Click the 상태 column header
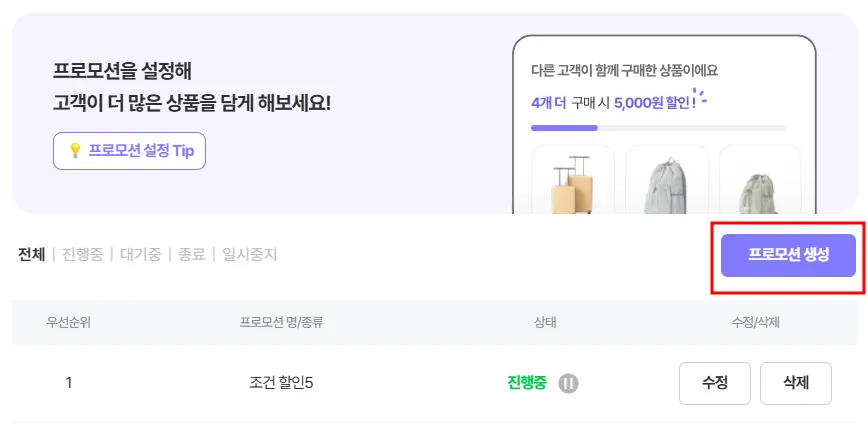 (x=545, y=323)
